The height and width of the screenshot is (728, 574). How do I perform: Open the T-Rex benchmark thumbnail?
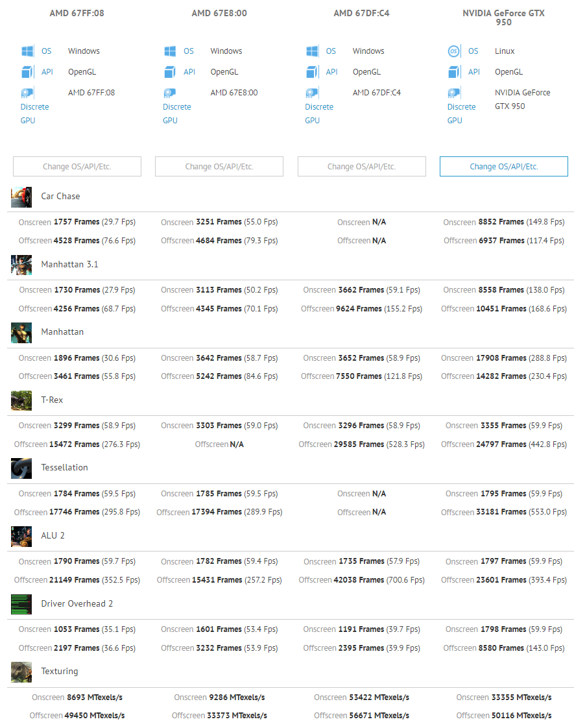[21, 400]
